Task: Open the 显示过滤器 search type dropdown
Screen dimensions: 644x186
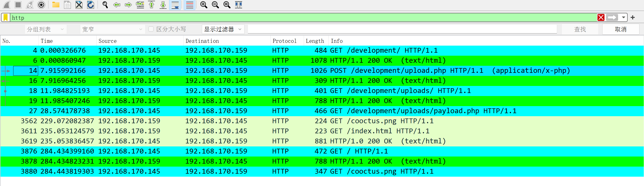Action: [x=223, y=29]
